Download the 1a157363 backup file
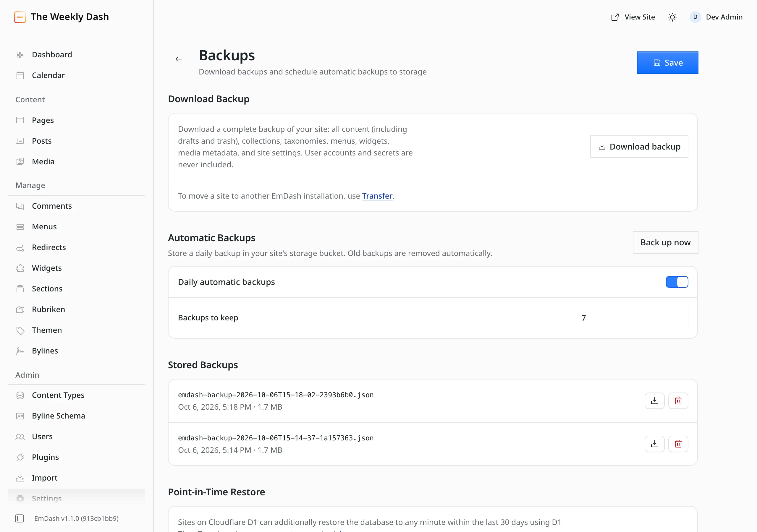757x532 pixels. click(654, 444)
